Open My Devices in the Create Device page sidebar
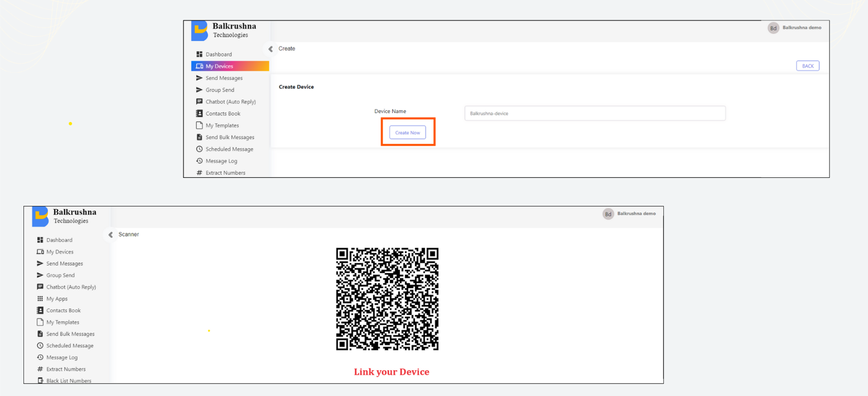This screenshot has width=868, height=396. pos(230,66)
